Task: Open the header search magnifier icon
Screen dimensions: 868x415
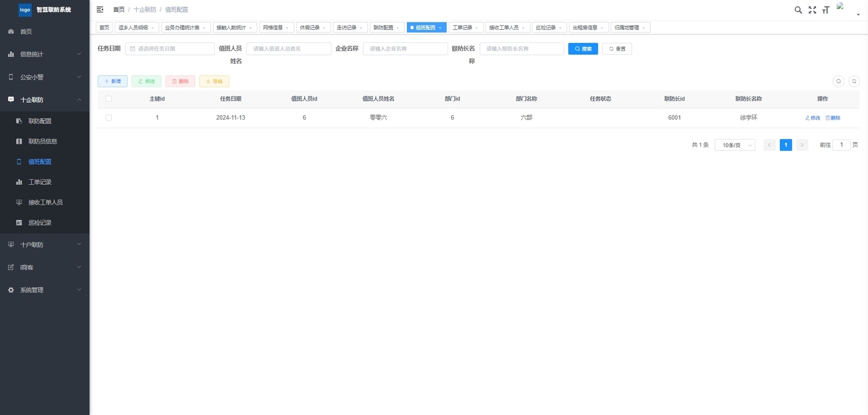Action: point(798,10)
